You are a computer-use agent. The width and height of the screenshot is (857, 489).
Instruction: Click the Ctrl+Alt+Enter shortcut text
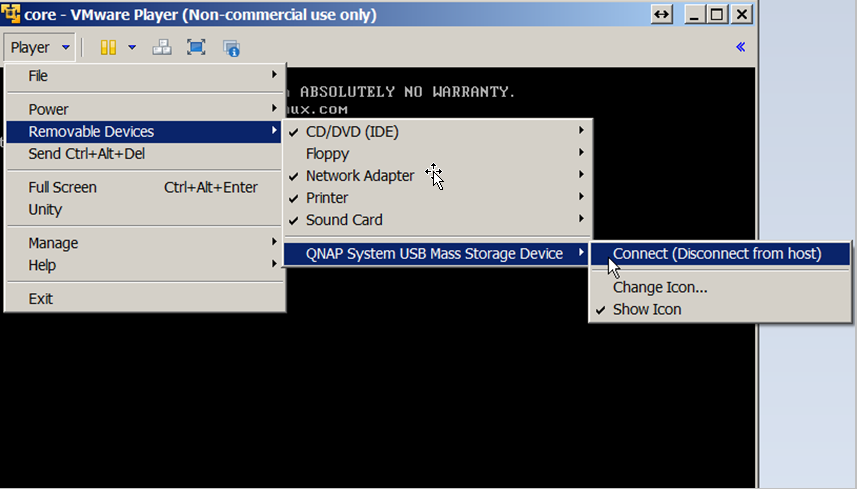click(x=211, y=187)
